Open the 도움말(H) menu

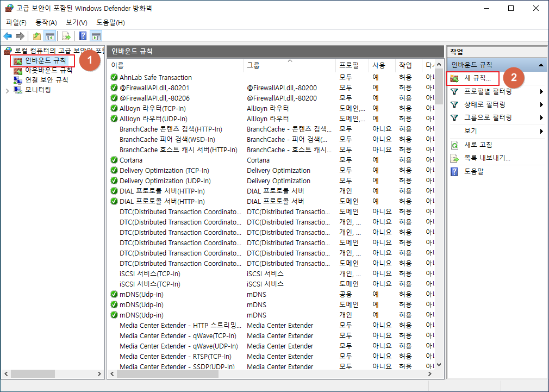tap(111, 22)
